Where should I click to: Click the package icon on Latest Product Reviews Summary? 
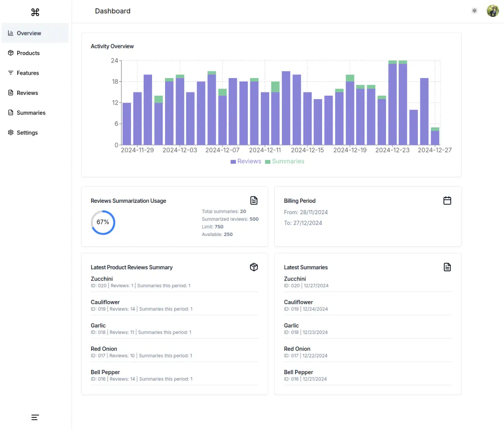254,267
